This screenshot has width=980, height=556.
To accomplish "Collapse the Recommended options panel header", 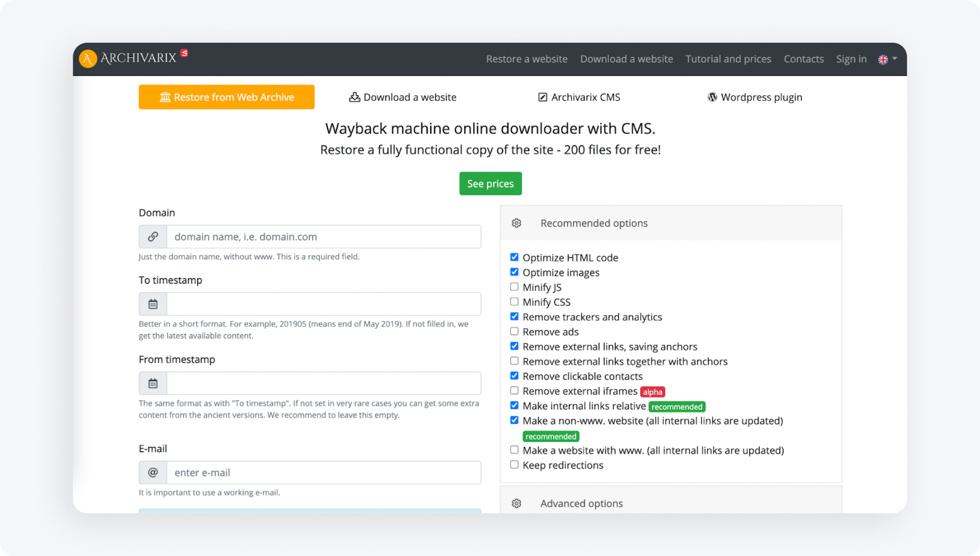I will click(x=593, y=223).
